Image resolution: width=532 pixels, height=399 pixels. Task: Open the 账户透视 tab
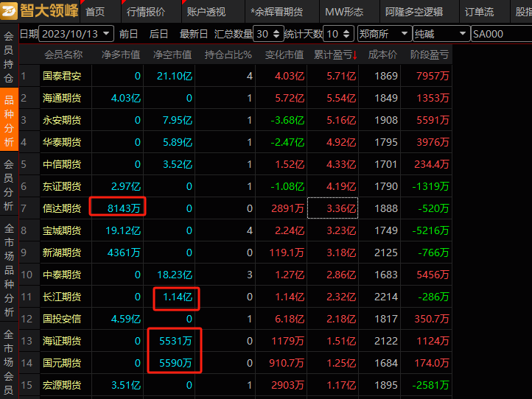[206, 13]
